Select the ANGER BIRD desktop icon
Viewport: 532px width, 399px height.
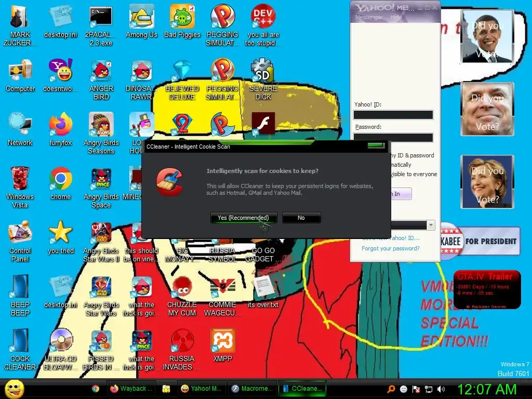click(x=101, y=79)
